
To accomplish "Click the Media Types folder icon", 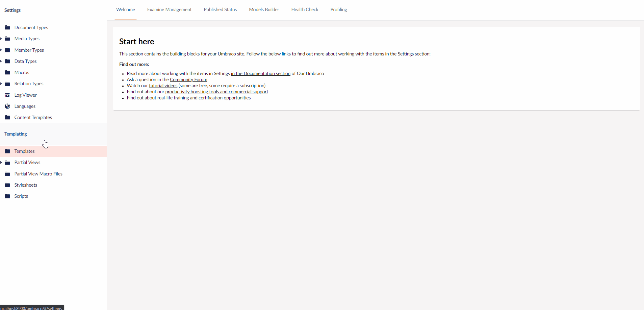I will tap(8, 39).
